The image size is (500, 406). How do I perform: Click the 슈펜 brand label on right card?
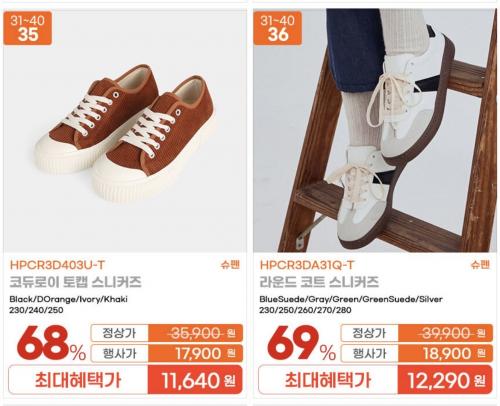[x=480, y=265]
